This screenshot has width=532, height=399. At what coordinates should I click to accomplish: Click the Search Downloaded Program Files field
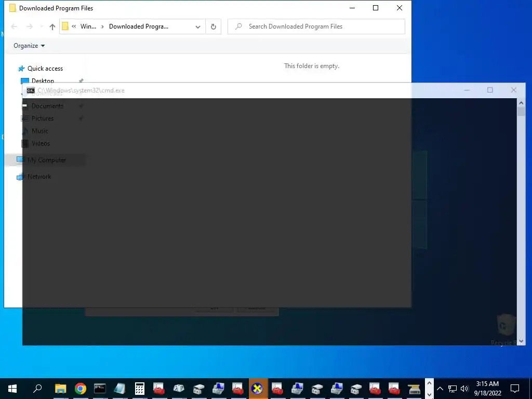(316, 26)
